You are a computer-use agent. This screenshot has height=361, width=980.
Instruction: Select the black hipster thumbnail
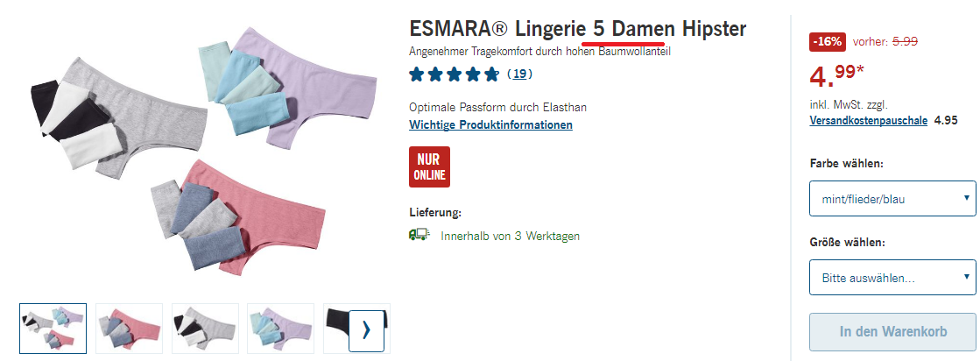pos(337,329)
